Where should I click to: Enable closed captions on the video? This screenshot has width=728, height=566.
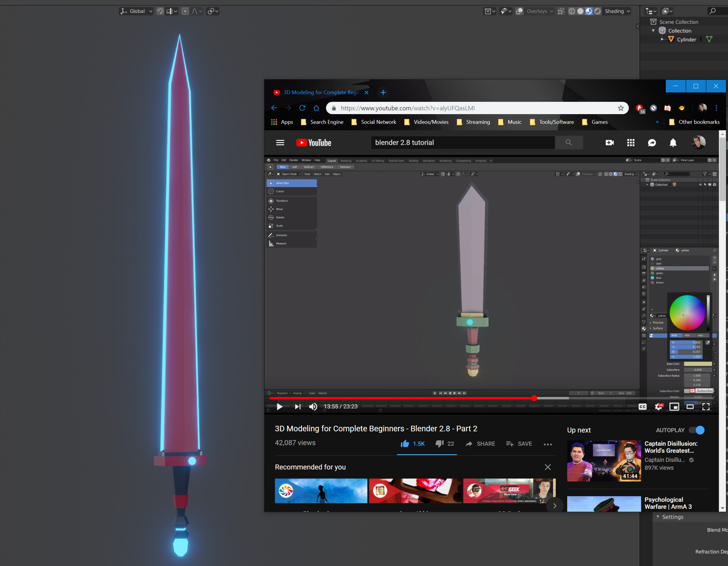pyautogui.click(x=643, y=406)
